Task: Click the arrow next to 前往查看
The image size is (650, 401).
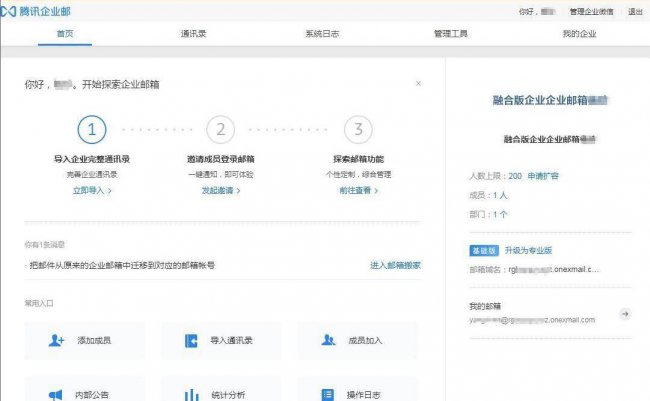Action: 376,191
